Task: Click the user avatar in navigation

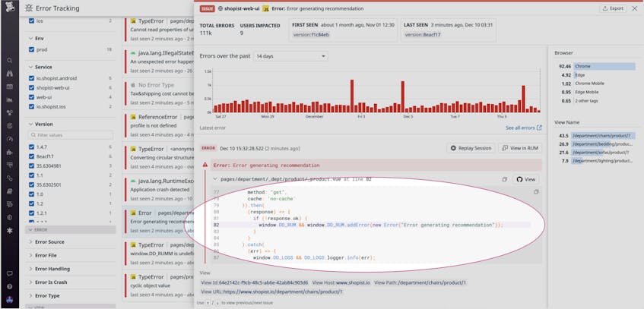Action: (9, 300)
